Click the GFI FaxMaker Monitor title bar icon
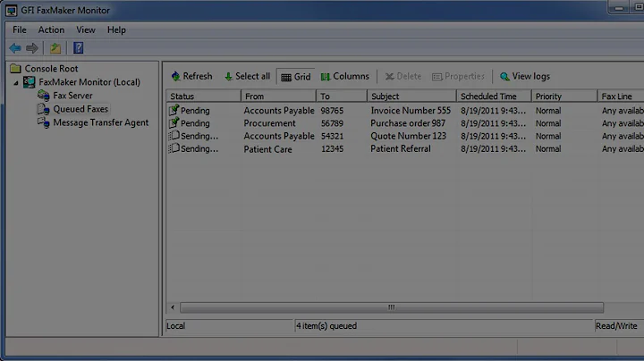 pyautogui.click(x=11, y=11)
